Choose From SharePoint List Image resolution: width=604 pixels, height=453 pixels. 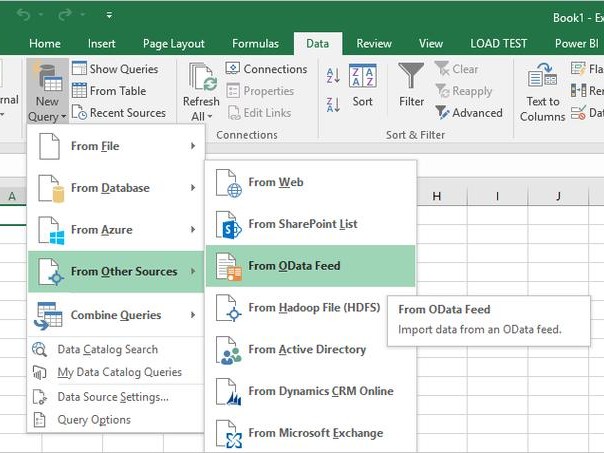pyautogui.click(x=310, y=224)
